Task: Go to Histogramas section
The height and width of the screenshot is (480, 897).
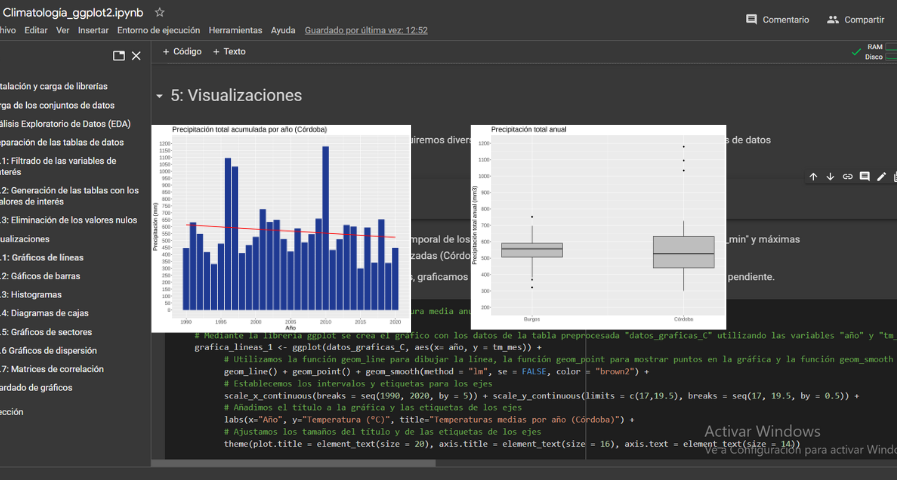Action: tap(31, 295)
